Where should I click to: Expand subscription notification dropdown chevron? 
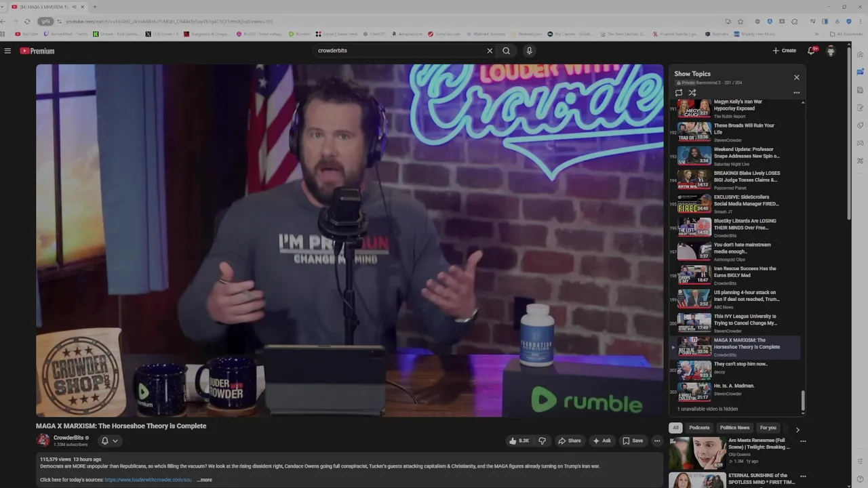point(115,441)
